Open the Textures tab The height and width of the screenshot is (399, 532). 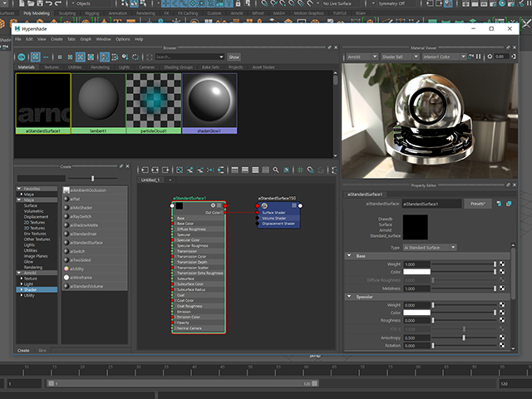pyautogui.click(x=52, y=67)
